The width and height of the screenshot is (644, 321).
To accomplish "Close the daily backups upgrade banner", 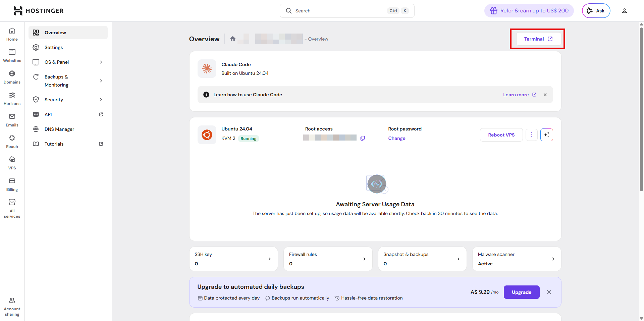I will pyautogui.click(x=549, y=292).
